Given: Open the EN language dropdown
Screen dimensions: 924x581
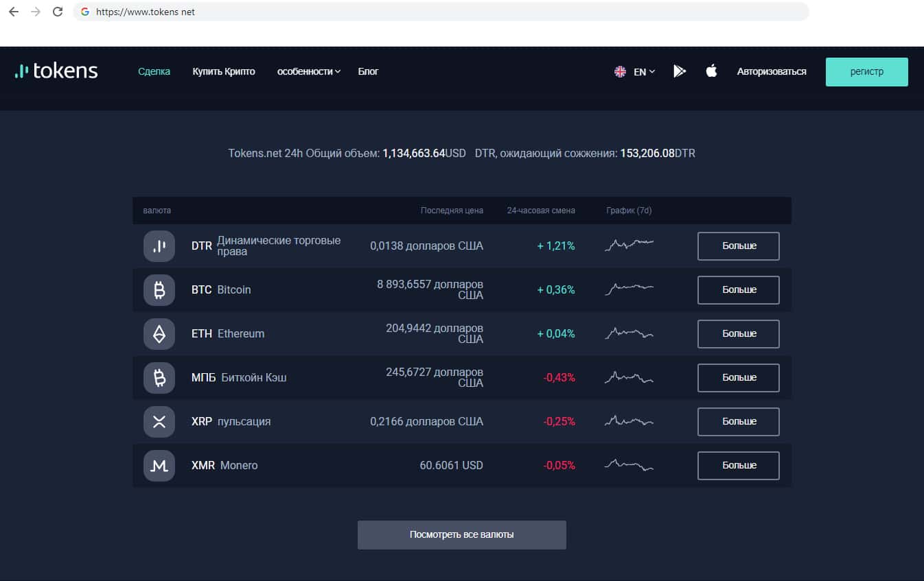Looking at the screenshot, I should coord(635,71).
